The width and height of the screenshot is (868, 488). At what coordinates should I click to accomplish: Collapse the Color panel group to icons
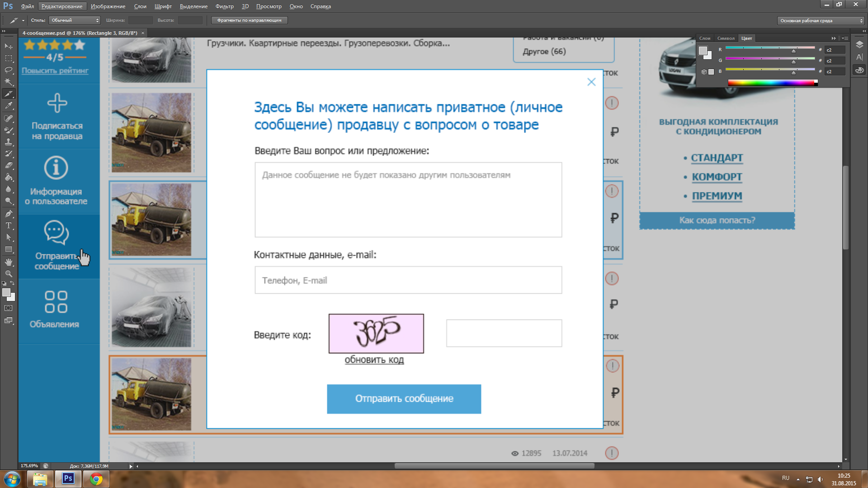pos(834,38)
